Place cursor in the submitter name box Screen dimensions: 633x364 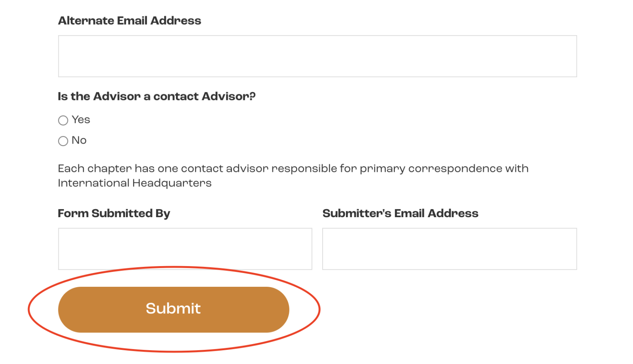[185, 249]
